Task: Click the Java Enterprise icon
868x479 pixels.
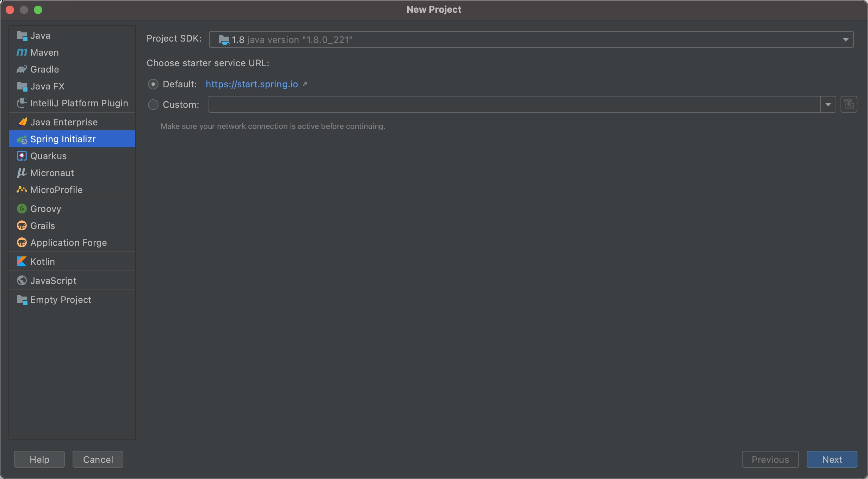Action: pyautogui.click(x=22, y=122)
